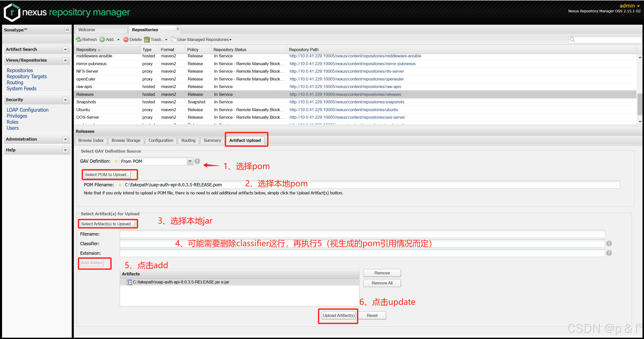
Task: Open the GAV Definition combo box
Action: pyautogui.click(x=190, y=161)
